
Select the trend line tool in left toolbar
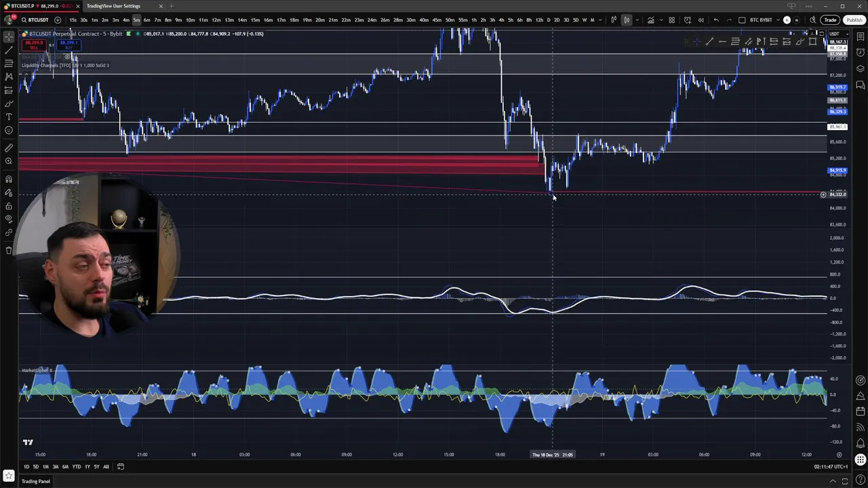[9, 50]
